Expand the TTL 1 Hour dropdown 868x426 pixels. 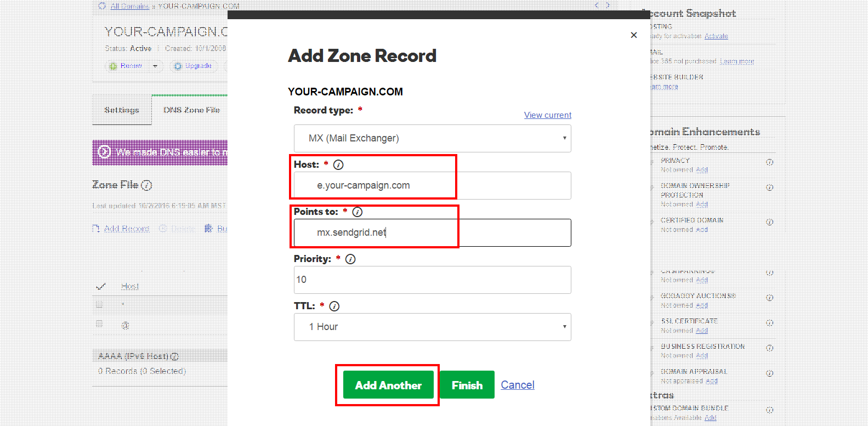[x=433, y=327]
